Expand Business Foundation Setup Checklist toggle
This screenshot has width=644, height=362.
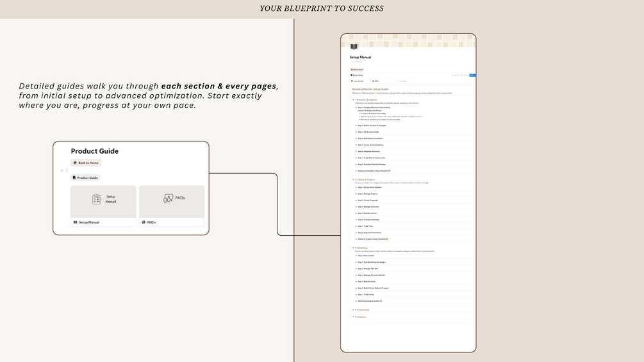point(356,170)
